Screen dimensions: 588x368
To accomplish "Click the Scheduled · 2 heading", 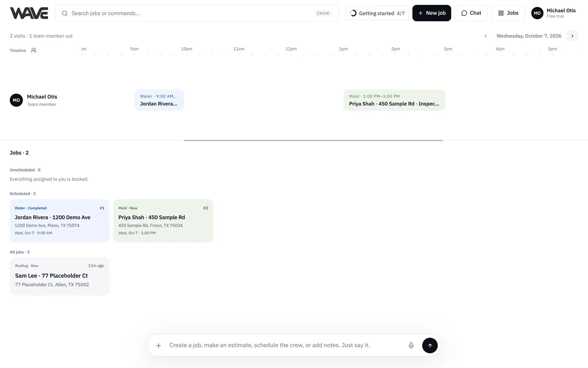I will pyautogui.click(x=23, y=194).
